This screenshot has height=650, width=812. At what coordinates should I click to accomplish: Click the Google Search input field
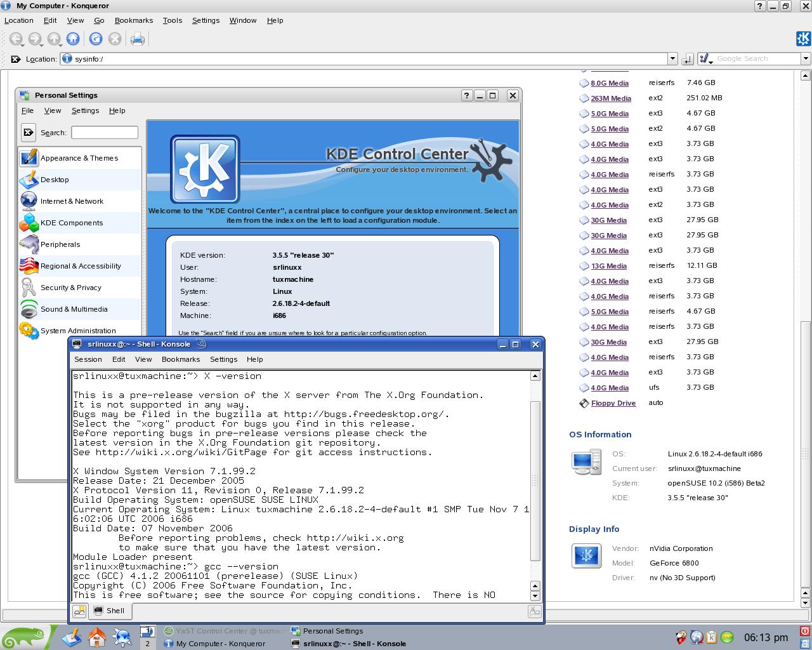tap(757, 59)
